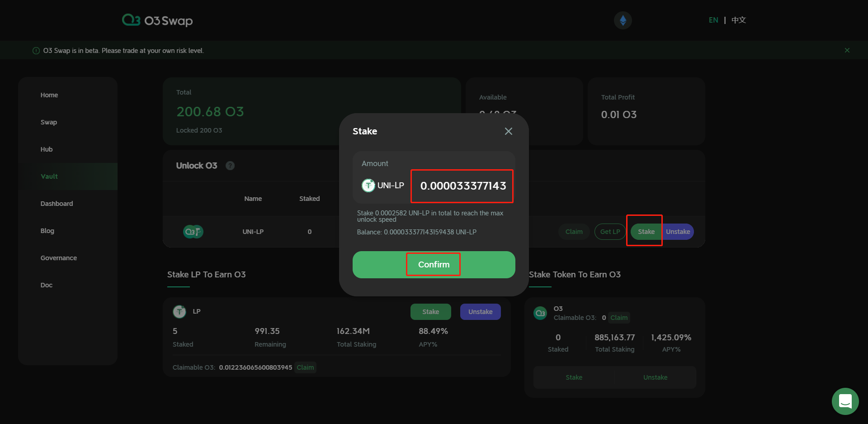Confirm the stake

[x=434, y=265]
